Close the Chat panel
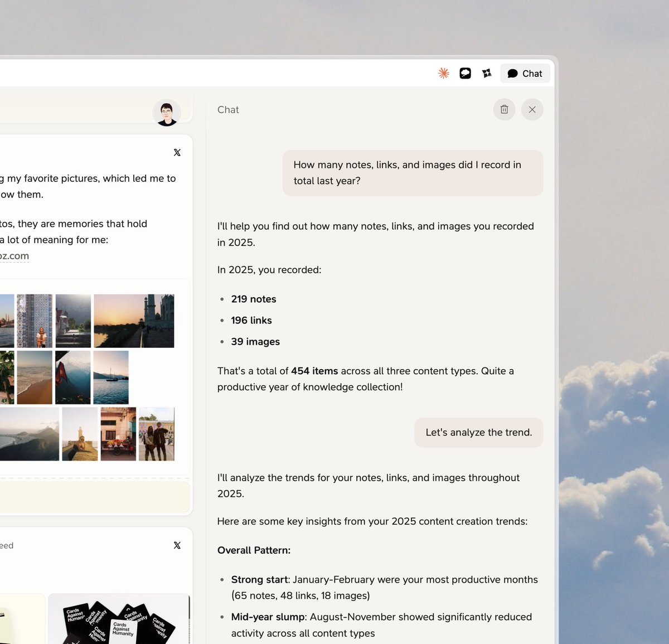 pos(532,109)
